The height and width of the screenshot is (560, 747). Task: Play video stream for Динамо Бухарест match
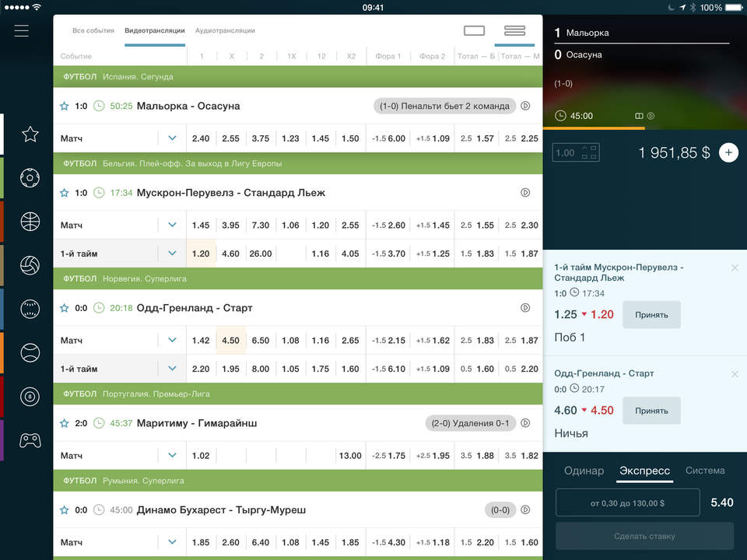525,509
